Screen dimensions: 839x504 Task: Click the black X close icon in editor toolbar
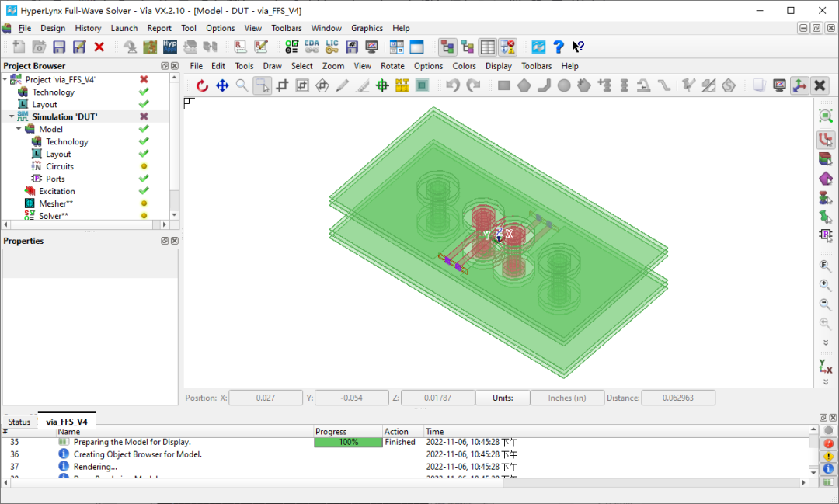[820, 85]
